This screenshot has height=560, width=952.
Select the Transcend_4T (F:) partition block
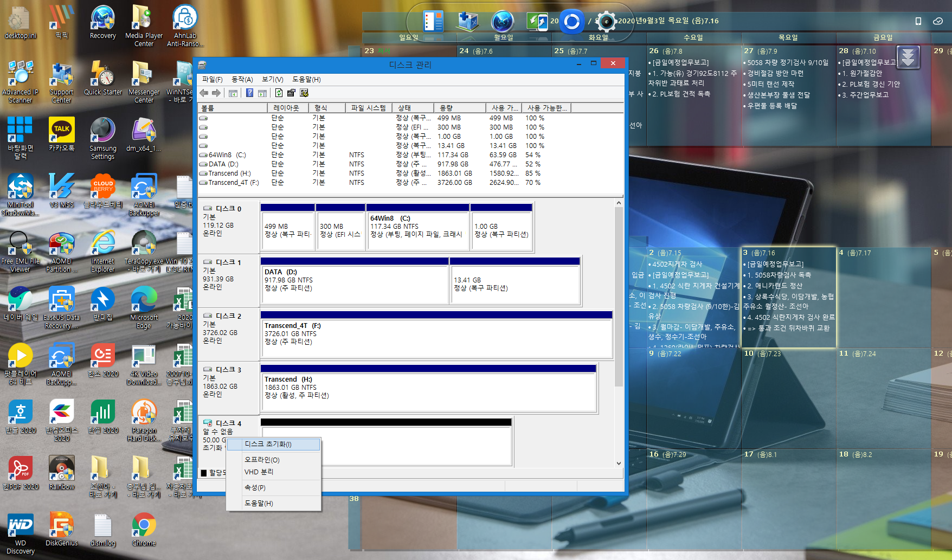point(436,334)
